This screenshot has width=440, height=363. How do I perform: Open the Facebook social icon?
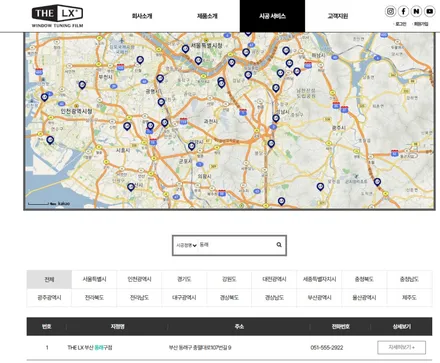click(x=403, y=11)
